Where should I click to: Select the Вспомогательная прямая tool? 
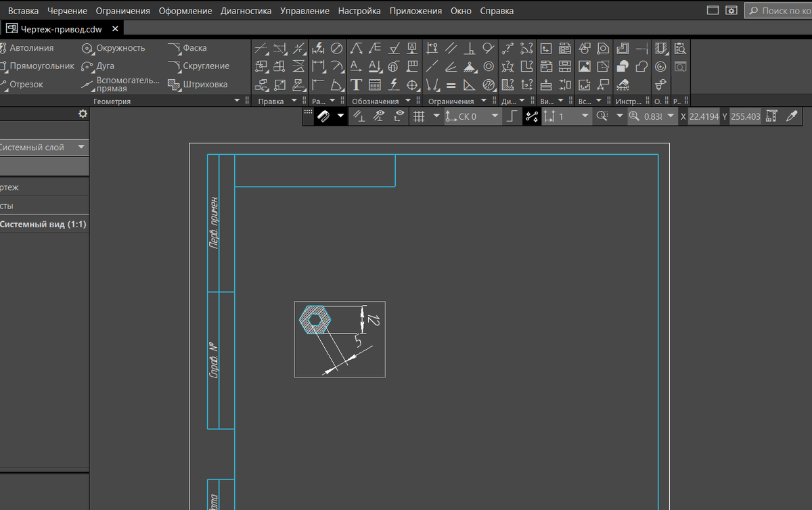pyautogui.click(x=120, y=85)
